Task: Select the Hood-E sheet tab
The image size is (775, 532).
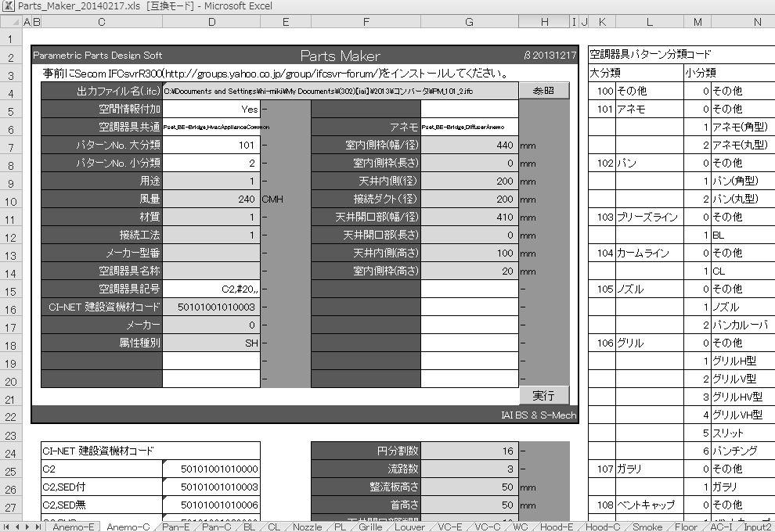Action: (x=558, y=527)
